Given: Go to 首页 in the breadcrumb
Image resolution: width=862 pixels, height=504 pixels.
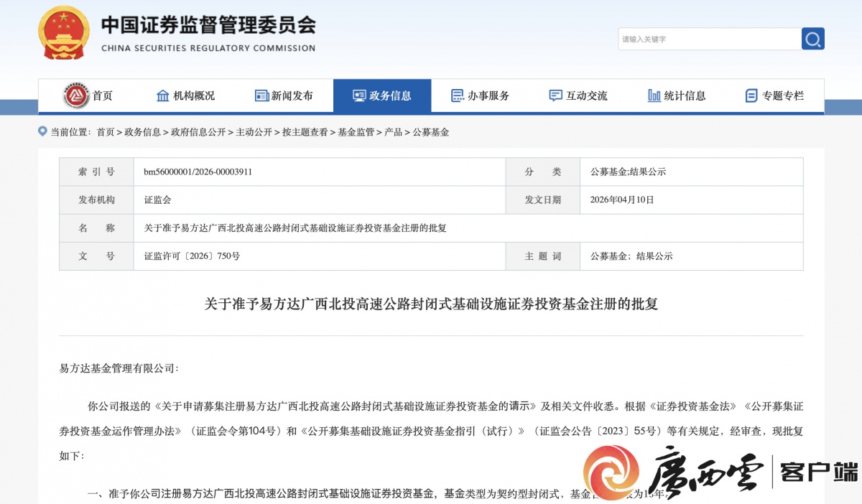Looking at the screenshot, I should (x=106, y=132).
